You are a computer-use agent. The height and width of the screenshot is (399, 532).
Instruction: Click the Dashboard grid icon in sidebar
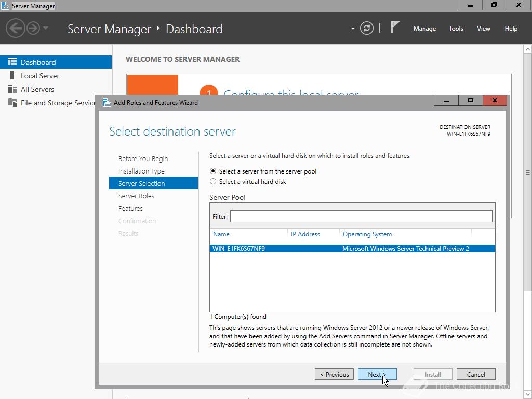coord(12,62)
